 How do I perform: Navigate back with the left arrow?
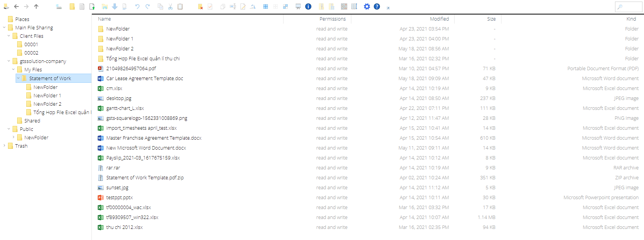(x=16, y=6)
